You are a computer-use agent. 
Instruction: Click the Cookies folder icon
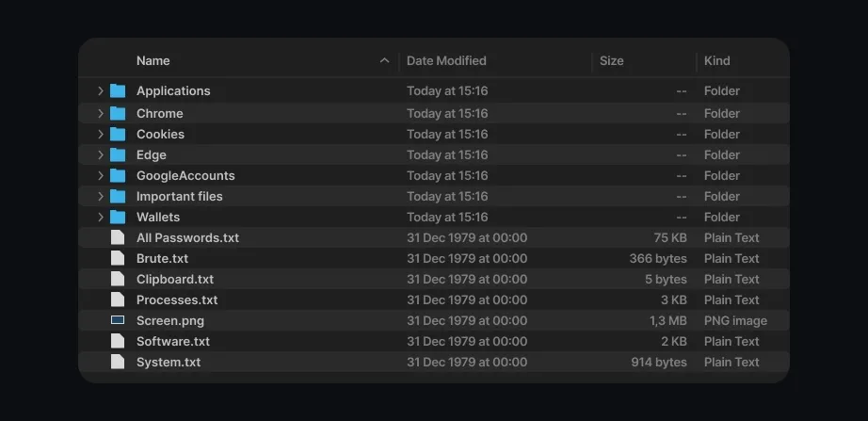click(x=118, y=134)
